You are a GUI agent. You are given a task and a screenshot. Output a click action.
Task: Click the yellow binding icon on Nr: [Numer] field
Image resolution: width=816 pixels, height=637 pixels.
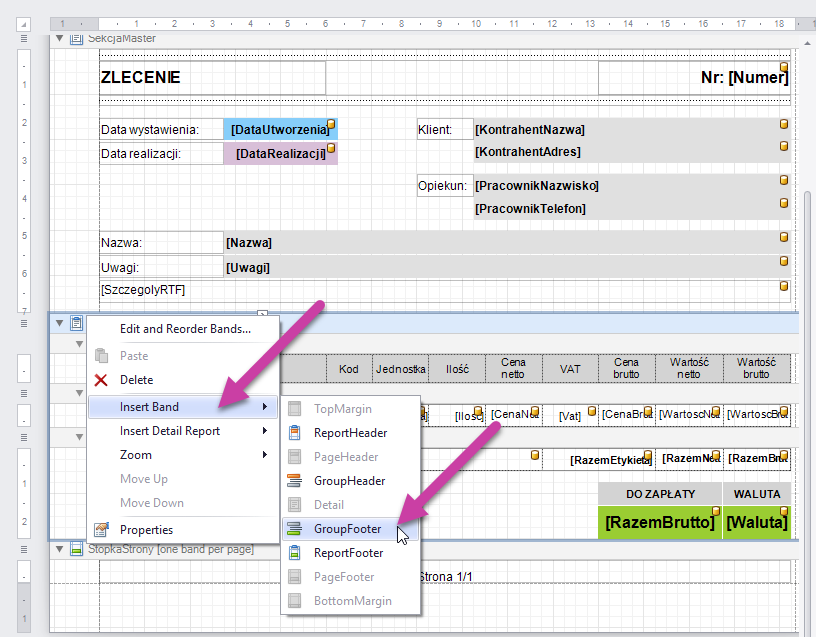(x=784, y=68)
